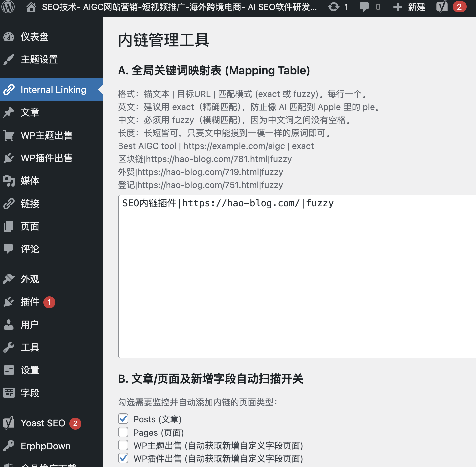Click the ErphpDown key icon
The width and height of the screenshot is (476, 467).
[9, 446]
